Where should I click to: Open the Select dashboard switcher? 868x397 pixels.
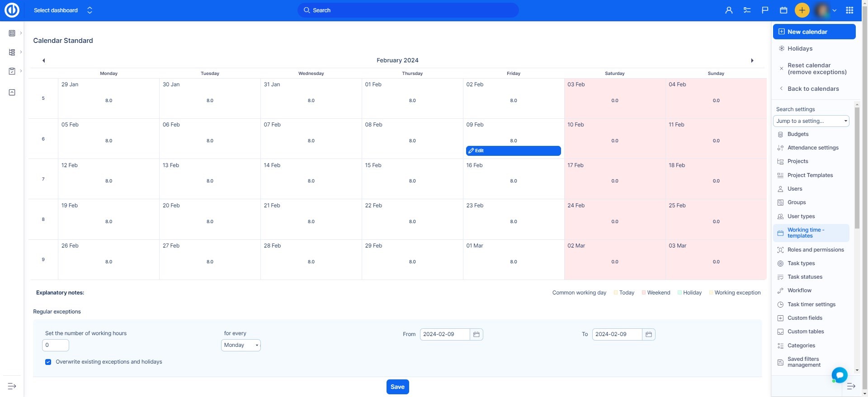[x=63, y=10]
